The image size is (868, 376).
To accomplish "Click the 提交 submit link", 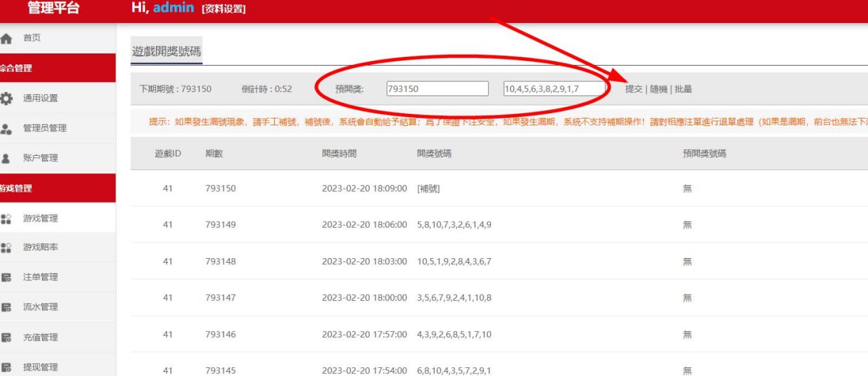I will [633, 89].
